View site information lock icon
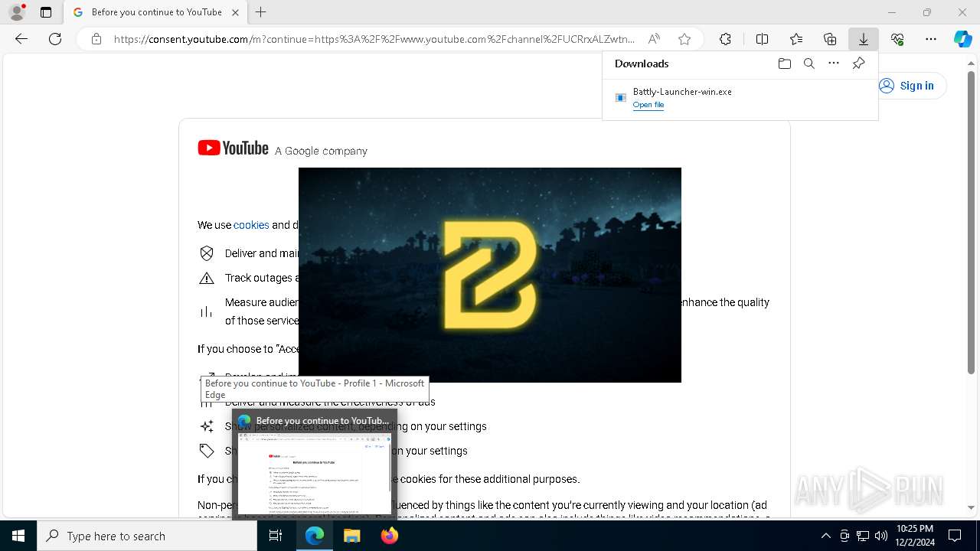This screenshot has height=551, width=980. (x=96, y=39)
